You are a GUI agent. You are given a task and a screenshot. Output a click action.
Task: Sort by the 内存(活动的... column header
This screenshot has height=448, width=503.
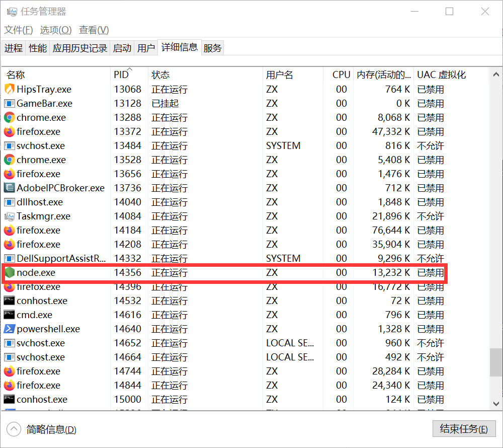(384, 75)
